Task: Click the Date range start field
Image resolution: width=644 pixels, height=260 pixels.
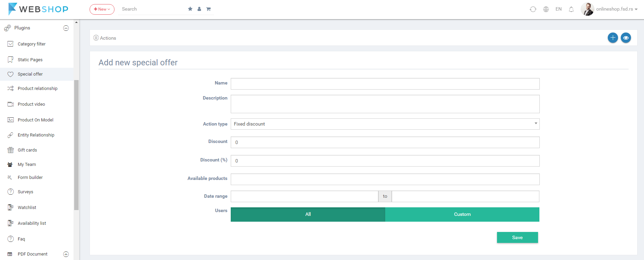Action: click(305, 196)
